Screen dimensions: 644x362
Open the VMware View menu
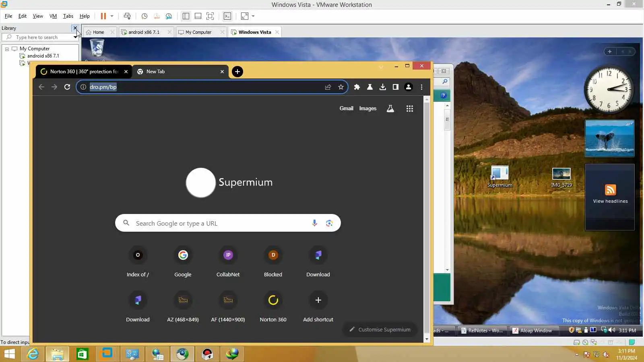coord(38,16)
